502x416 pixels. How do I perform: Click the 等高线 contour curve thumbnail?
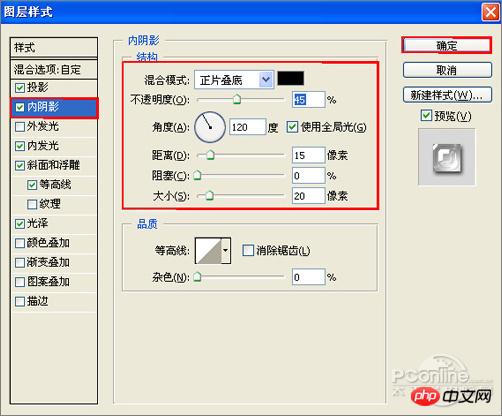click(209, 250)
